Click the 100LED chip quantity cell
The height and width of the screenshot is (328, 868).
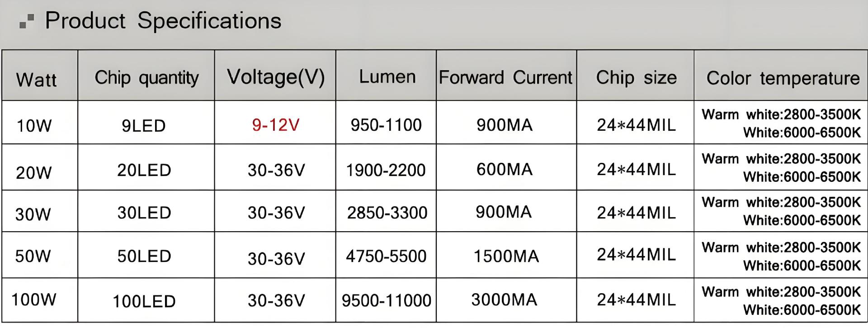click(x=144, y=301)
